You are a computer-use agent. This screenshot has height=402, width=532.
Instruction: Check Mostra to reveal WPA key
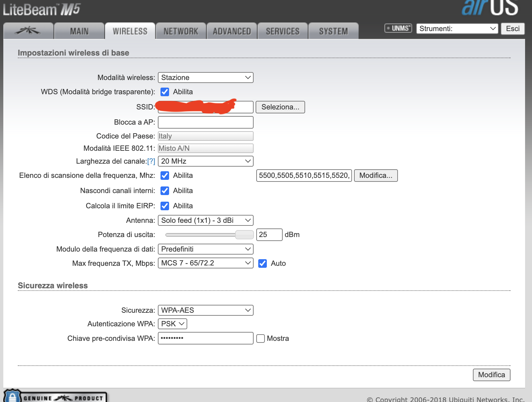261,339
